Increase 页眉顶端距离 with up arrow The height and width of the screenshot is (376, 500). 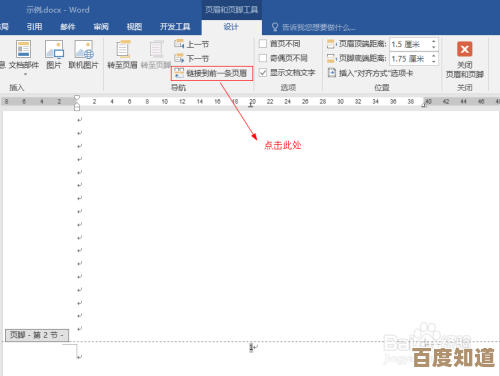click(x=434, y=41)
